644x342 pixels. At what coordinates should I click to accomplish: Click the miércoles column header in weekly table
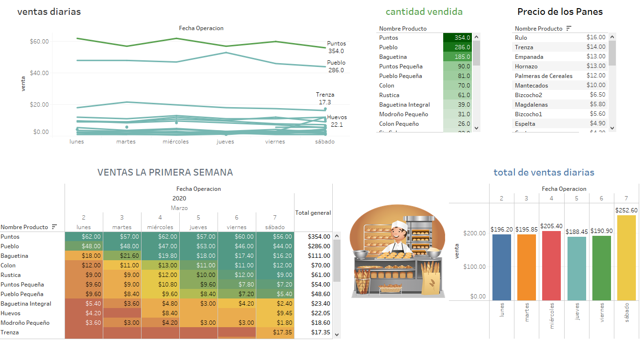(160, 227)
